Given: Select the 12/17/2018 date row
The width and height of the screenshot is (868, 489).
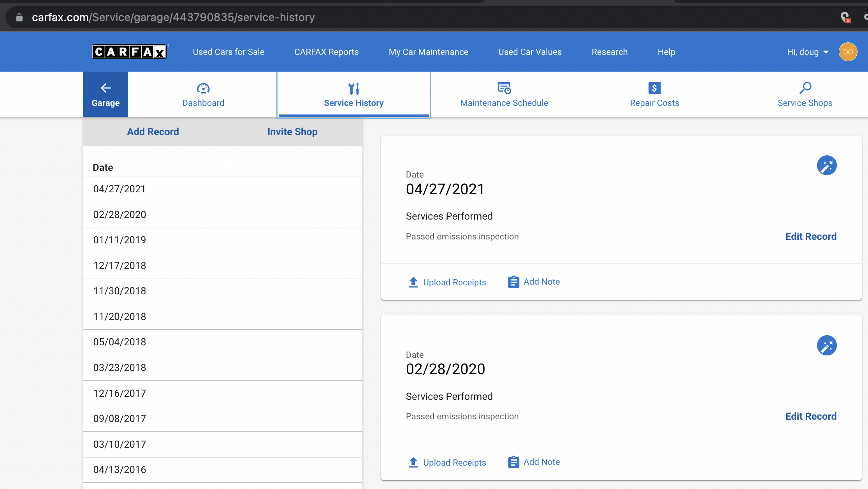Looking at the screenshot, I should pyautogui.click(x=223, y=266).
